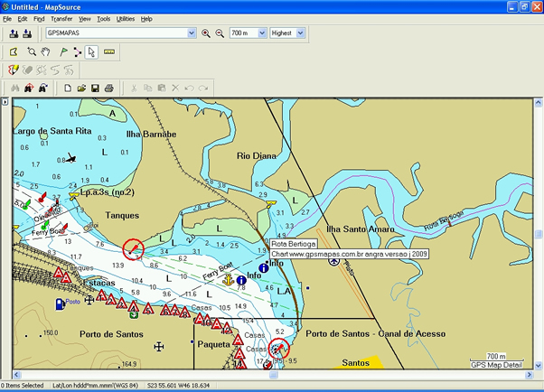Open the Utilities menu
Viewport: 544px width, 392px height.
click(126, 18)
